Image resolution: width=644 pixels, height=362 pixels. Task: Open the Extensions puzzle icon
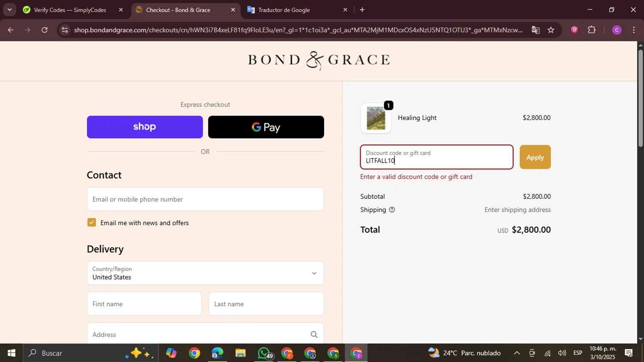click(592, 30)
